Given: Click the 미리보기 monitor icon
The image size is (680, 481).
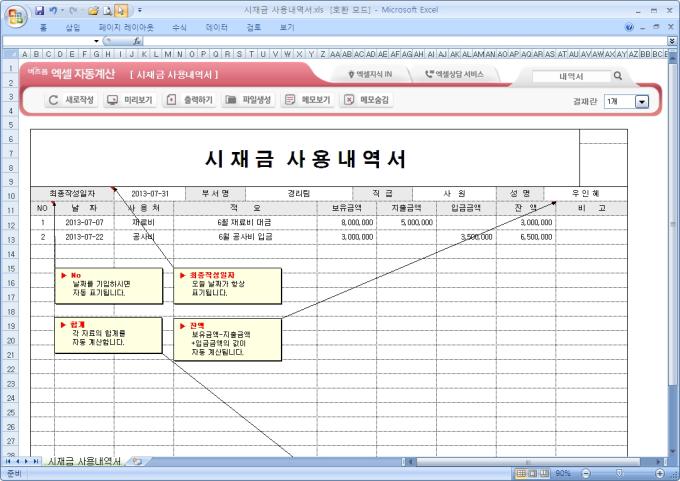Looking at the screenshot, I should 112,100.
